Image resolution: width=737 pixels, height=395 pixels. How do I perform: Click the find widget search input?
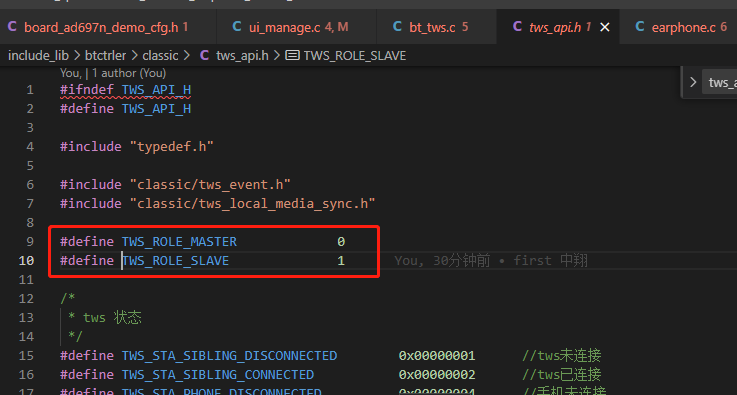pyautogui.click(x=720, y=83)
